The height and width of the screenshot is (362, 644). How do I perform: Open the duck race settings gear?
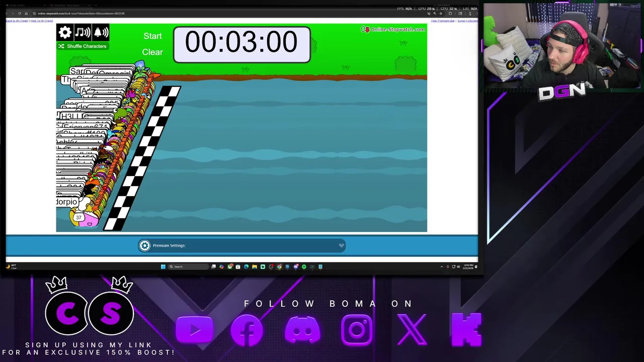[65, 33]
